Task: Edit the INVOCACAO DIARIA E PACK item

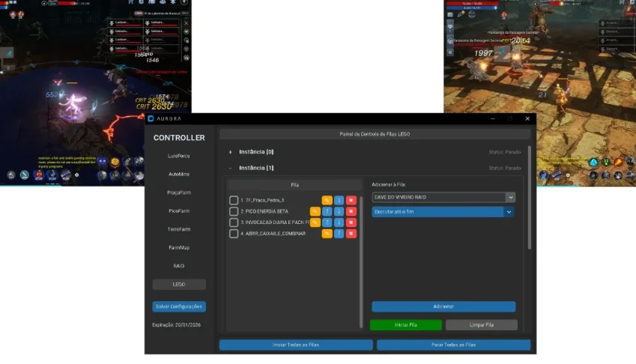Action: click(x=315, y=222)
